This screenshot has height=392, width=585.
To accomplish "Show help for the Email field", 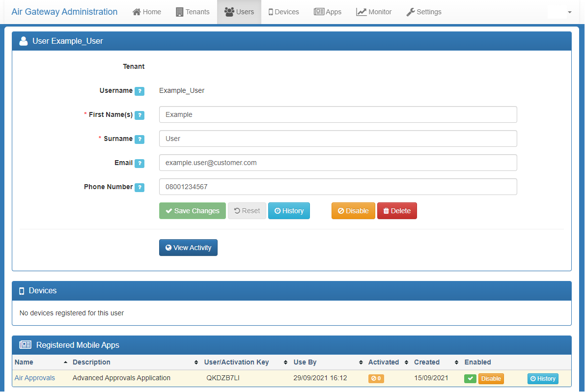I will coord(139,164).
